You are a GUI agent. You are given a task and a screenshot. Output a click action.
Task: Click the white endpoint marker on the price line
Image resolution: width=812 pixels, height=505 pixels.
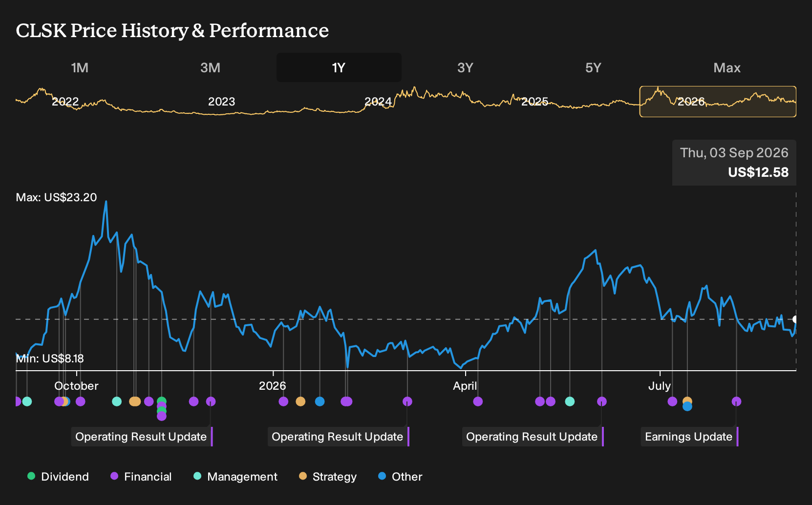(x=795, y=319)
